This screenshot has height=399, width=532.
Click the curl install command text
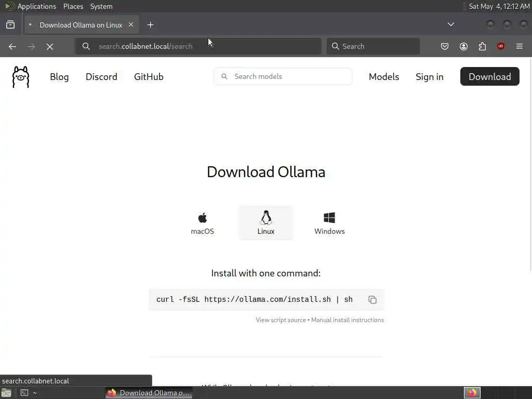tap(255, 300)
